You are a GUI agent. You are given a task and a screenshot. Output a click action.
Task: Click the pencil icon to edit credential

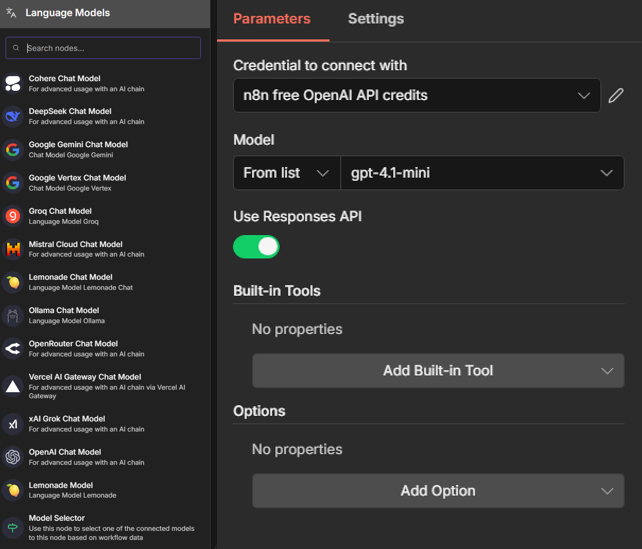click(616, 95)
